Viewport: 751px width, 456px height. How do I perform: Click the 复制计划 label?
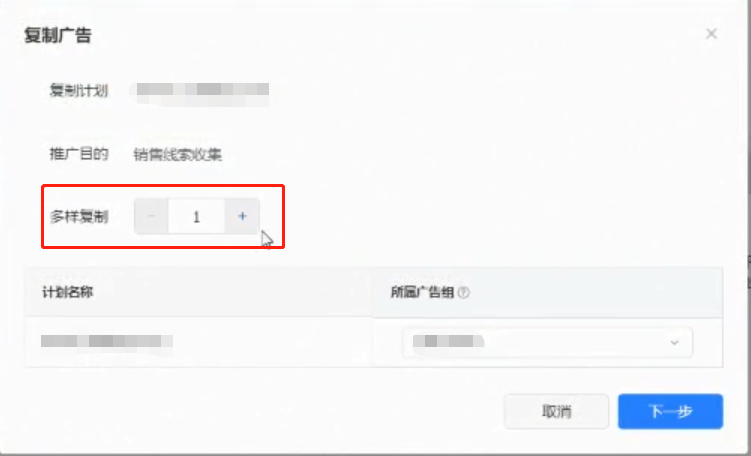(79, 91)
